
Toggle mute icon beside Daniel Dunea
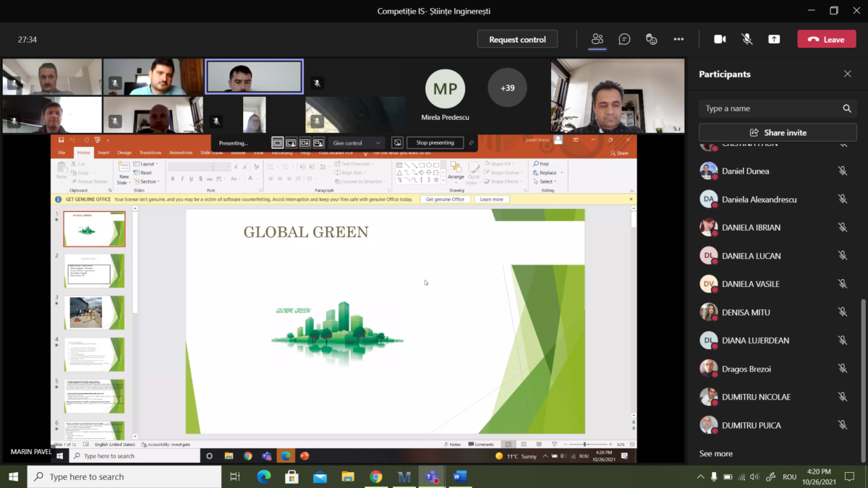click(843, 171)
